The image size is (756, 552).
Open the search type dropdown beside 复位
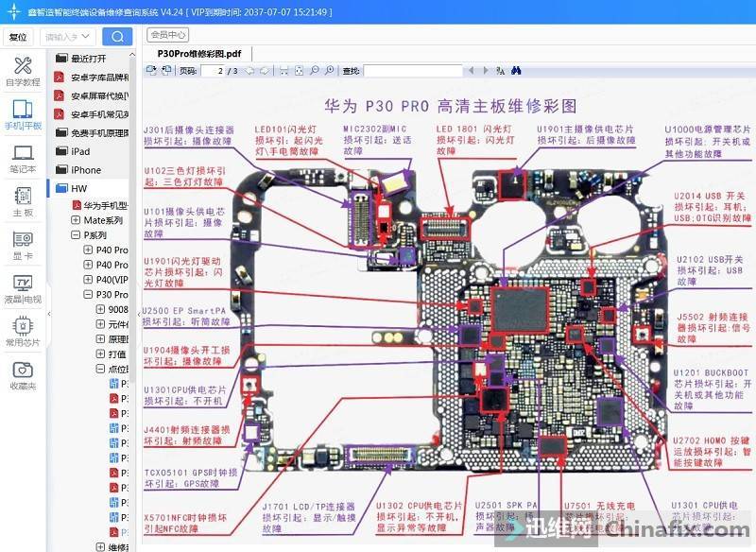click(67, 37)
